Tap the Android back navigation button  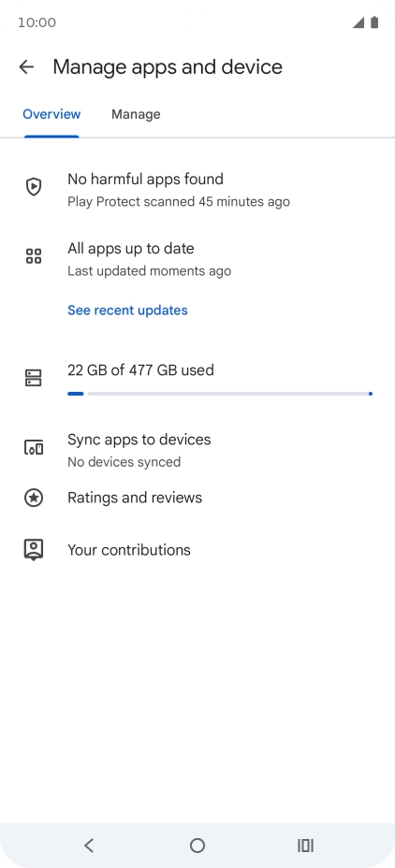[x=89, y=846]
